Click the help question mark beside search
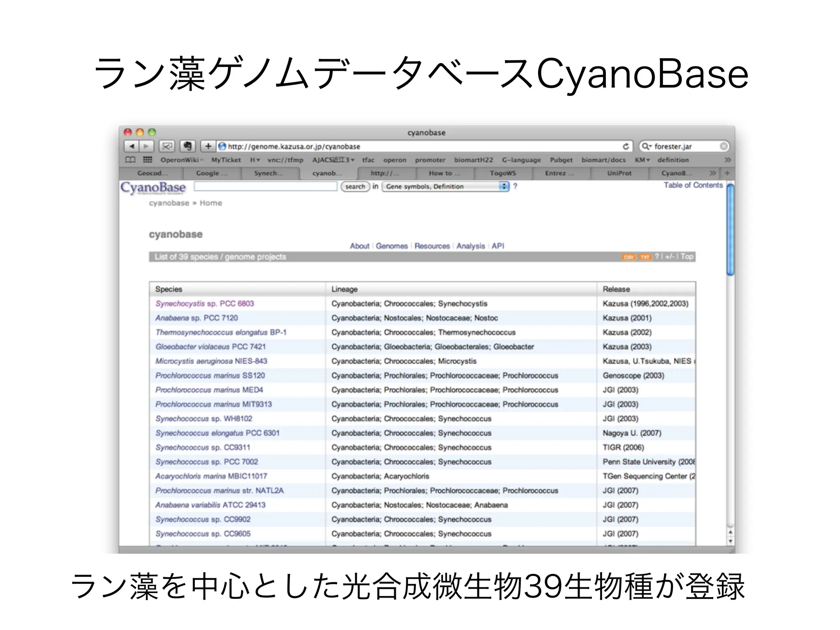The image size is (840, 630). tap(515, 186)
